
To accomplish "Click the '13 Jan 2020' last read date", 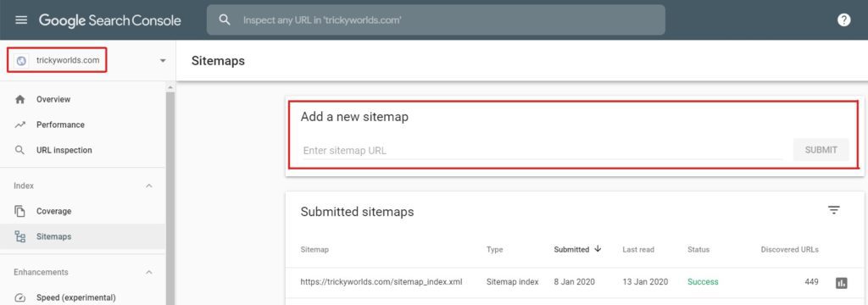I will [x=645, y=282].
